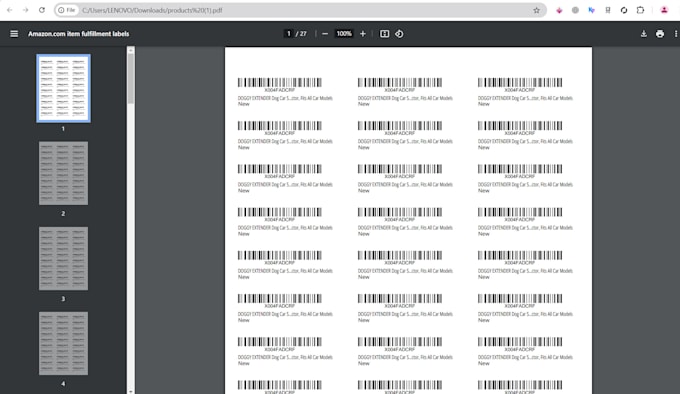Screen dimensions: 680x394
Task: Click the total page count 27
Action: coord(303,33)
